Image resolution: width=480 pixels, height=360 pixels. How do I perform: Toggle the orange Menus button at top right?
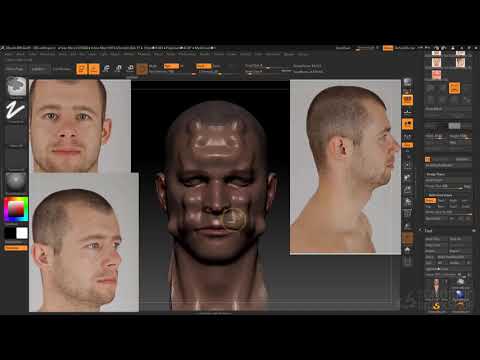pos(388,48)
